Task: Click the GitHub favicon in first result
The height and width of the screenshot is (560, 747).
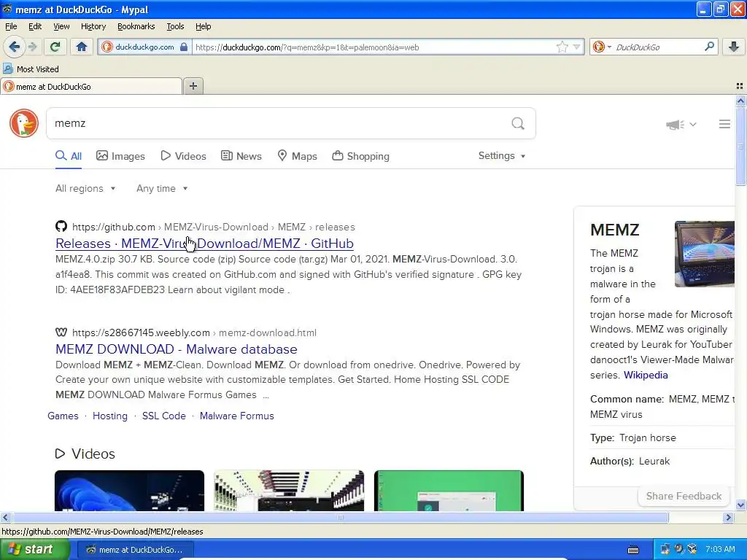Action: (61, 226)
